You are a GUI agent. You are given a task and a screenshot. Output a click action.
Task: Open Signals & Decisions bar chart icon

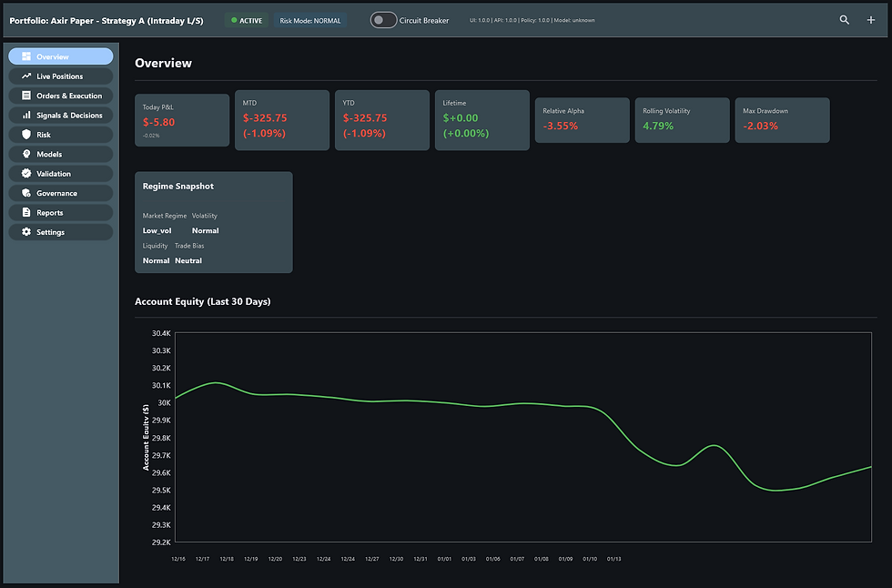click(x=26, y=115)
